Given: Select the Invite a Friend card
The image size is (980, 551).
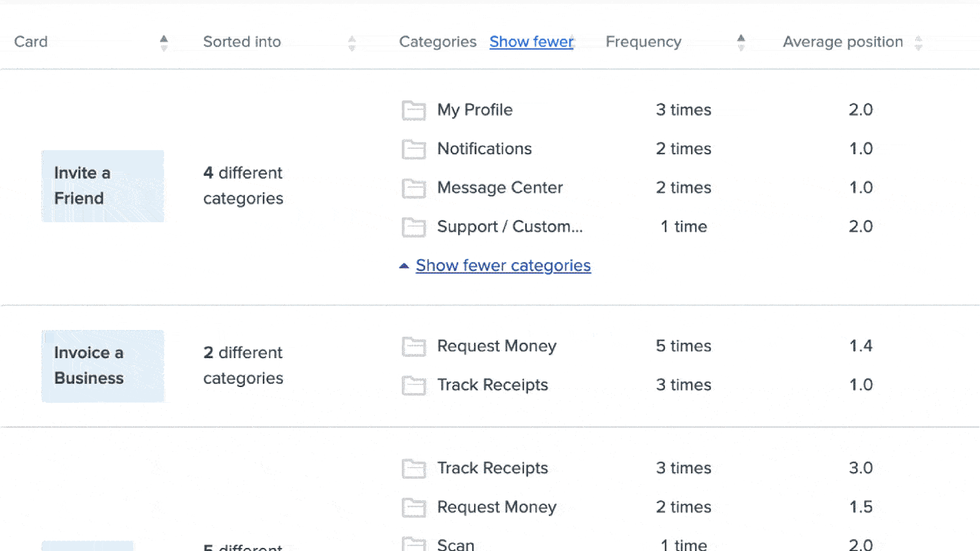Looking at the screenshot, I should 103,186.
